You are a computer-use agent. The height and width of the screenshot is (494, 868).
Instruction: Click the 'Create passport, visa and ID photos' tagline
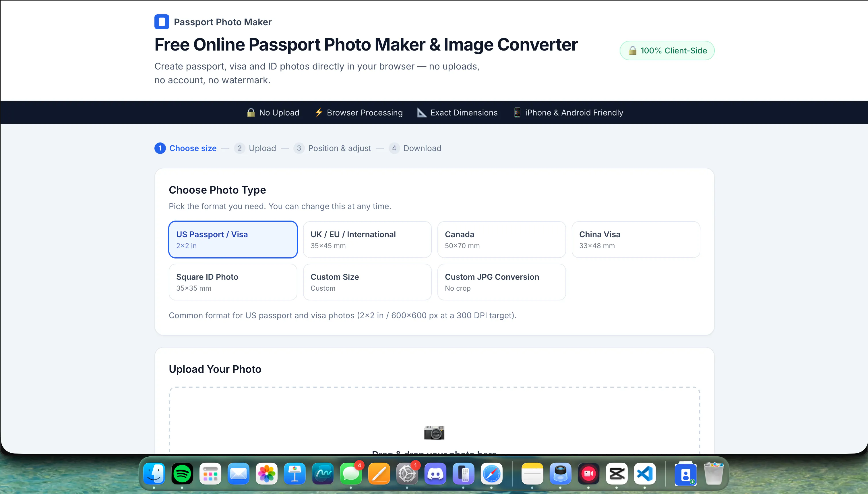pos(317,73)
